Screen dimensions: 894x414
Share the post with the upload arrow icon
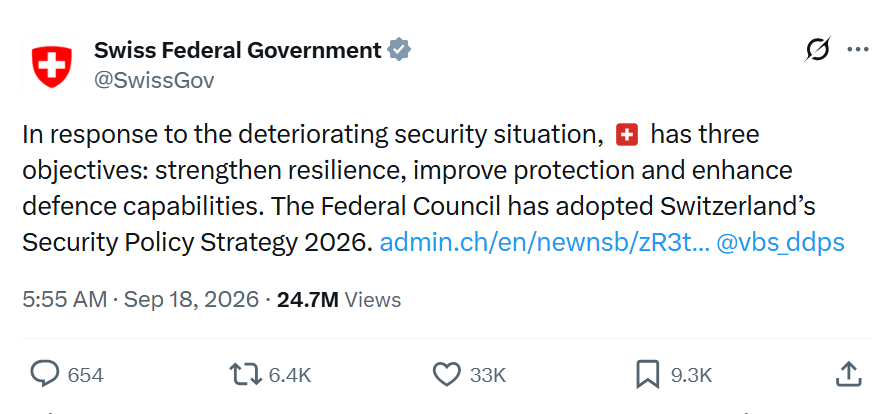[x=848, y=374]
